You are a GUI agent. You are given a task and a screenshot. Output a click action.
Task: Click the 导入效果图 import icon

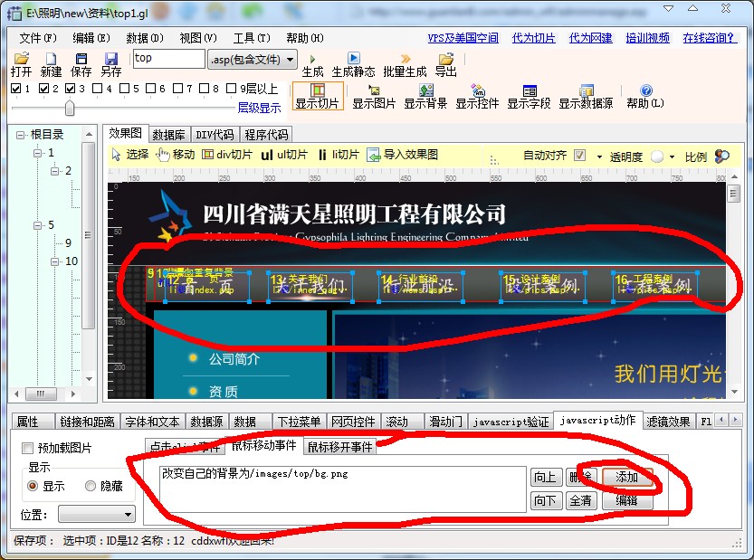pos(373,155)
